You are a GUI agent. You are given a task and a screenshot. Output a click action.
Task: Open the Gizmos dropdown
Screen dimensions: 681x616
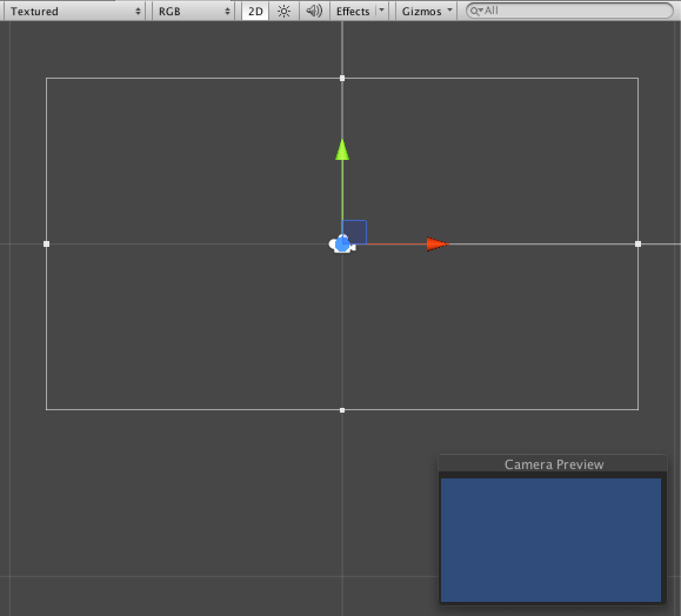click(425, 11)
